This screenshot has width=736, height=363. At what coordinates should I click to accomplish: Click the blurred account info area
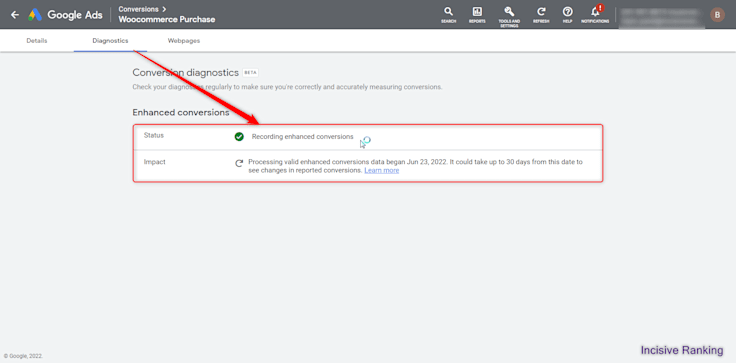point(662,17)
